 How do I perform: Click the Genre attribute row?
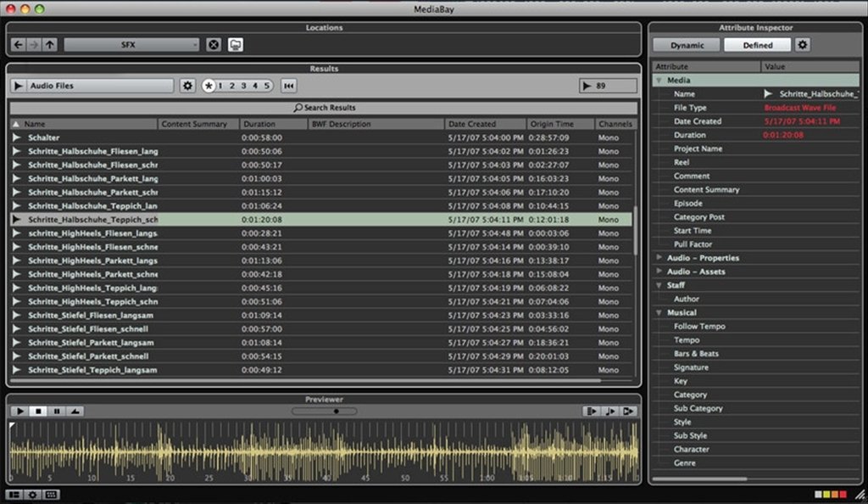755,463
